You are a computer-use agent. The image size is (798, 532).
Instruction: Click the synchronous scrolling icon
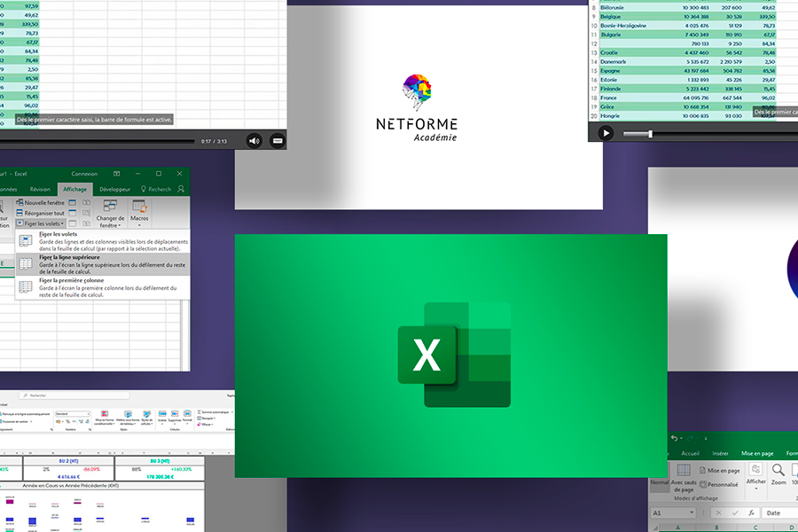[87, 213]
